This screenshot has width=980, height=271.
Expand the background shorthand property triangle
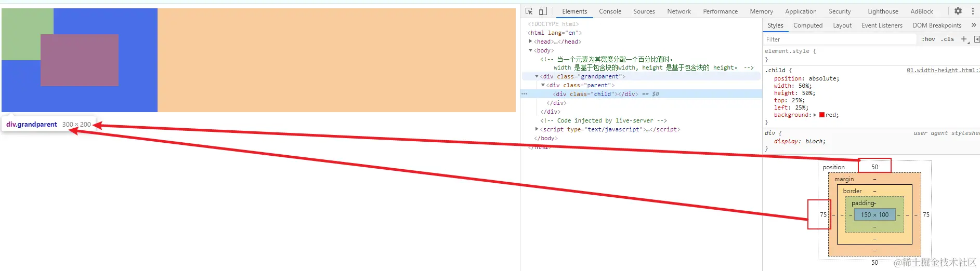[815, 115]
